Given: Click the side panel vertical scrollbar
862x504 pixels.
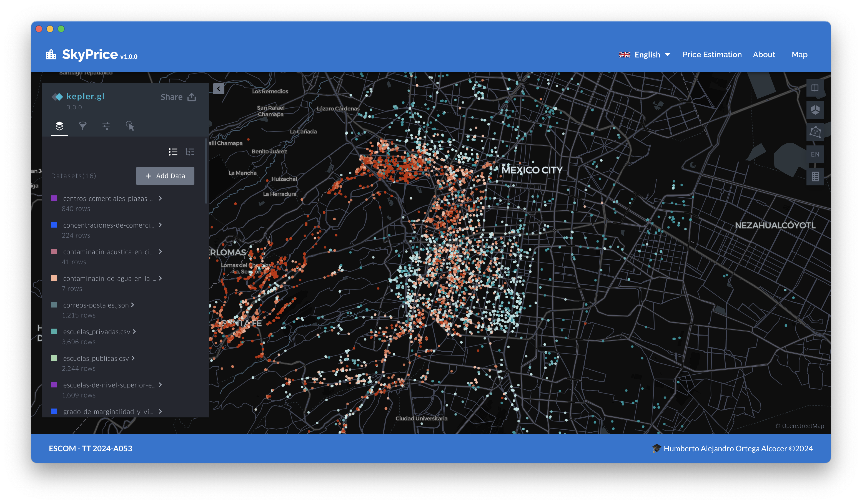Looking at the screenshot, I should coord(206,171).
